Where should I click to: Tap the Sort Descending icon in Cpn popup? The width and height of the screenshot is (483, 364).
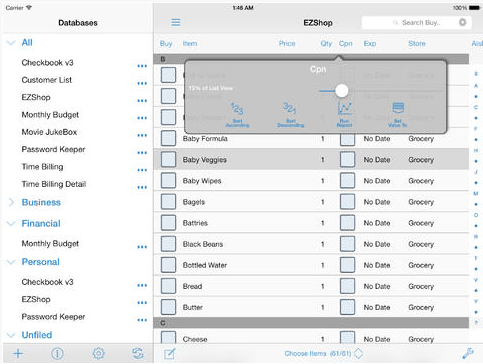tap(290, 115)
